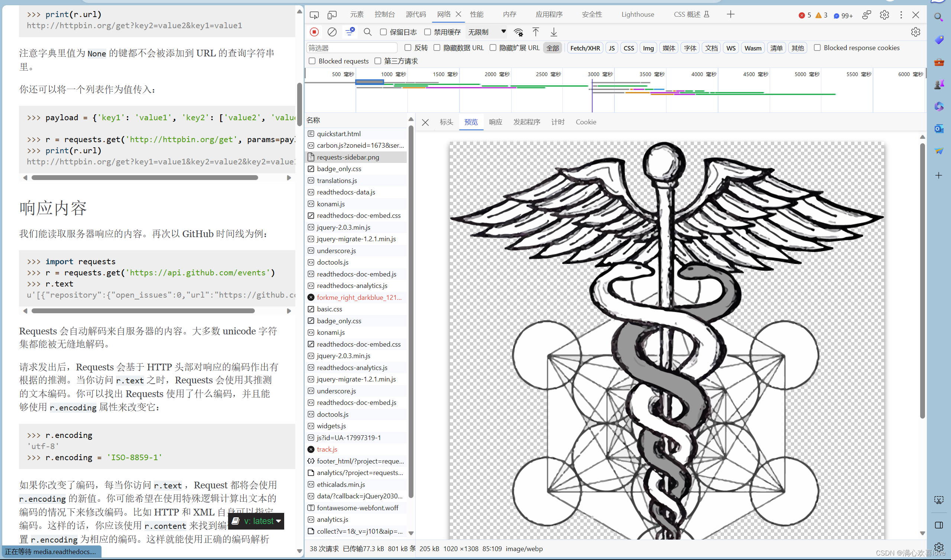Toggle device emulation icon

332,15
